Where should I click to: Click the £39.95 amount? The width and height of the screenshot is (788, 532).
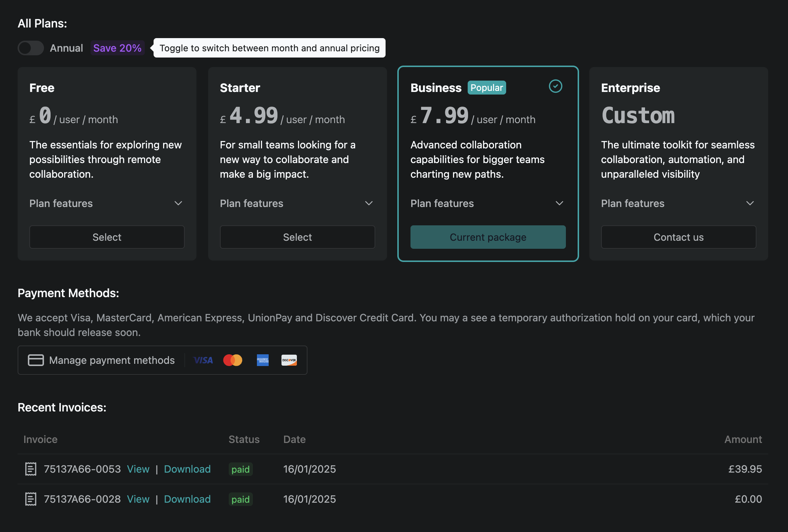[x=745, y=469]
